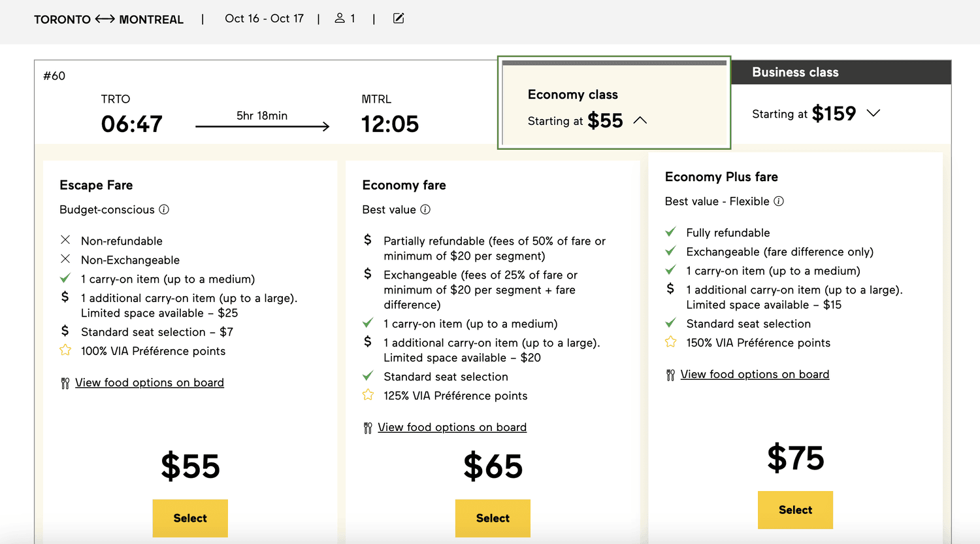Click the MTRL arrival station code
This screenshot has height=544, width=980.
pos(376,99)
